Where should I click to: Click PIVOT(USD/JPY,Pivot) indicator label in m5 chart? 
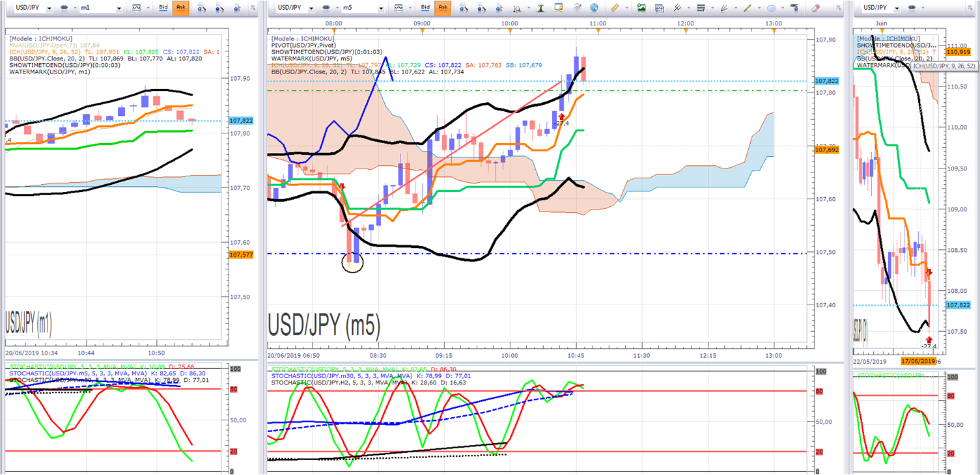(304, 45)
